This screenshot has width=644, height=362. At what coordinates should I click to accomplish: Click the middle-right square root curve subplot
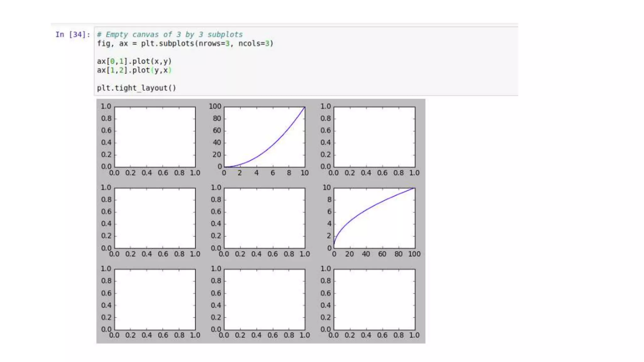tap(374, 218)
